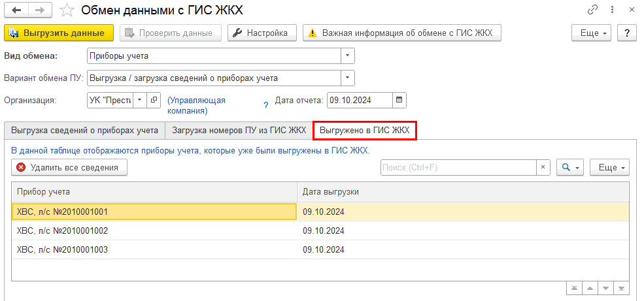Switch to Загрузка номеров ПУ из ГИС ЖКХ tab
Screen dimensions: 644x301
[x=239, y=131]
